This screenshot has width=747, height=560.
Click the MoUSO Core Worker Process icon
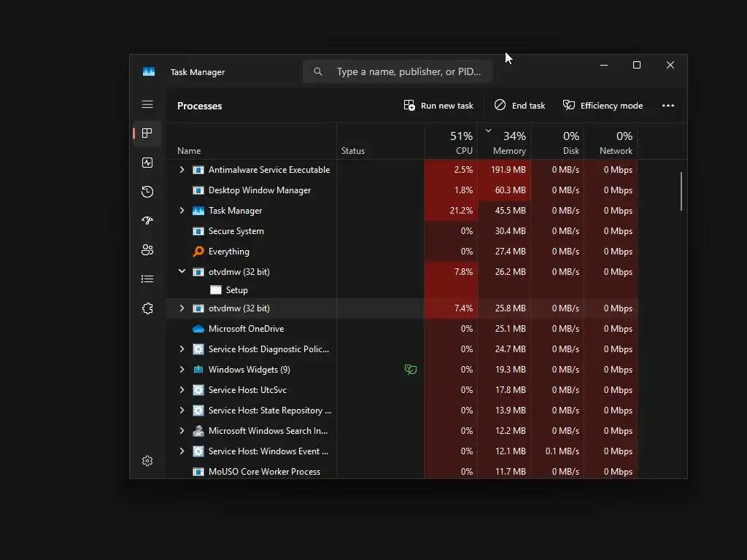pos(198,472)
